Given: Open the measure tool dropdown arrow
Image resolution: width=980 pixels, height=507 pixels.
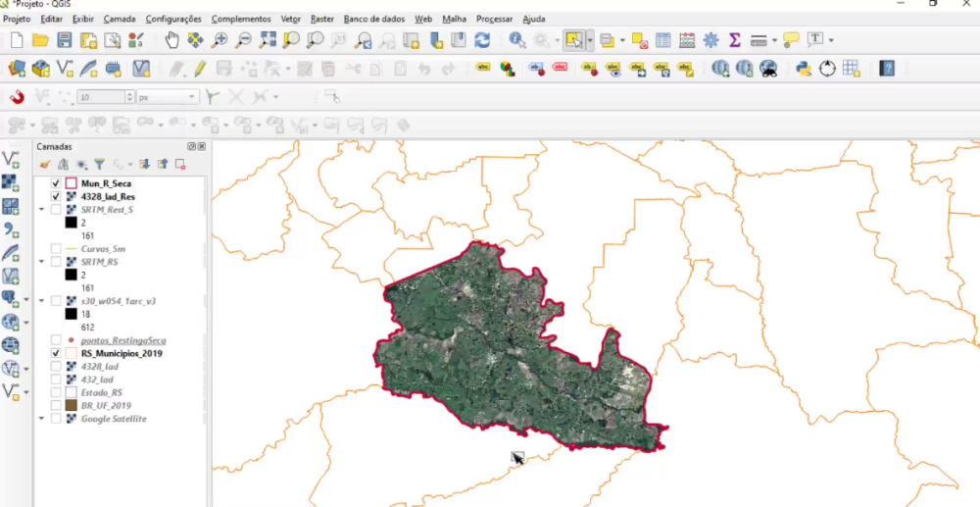Looking at the screenshot, I should pyautogui.click(x=774, y=40).
